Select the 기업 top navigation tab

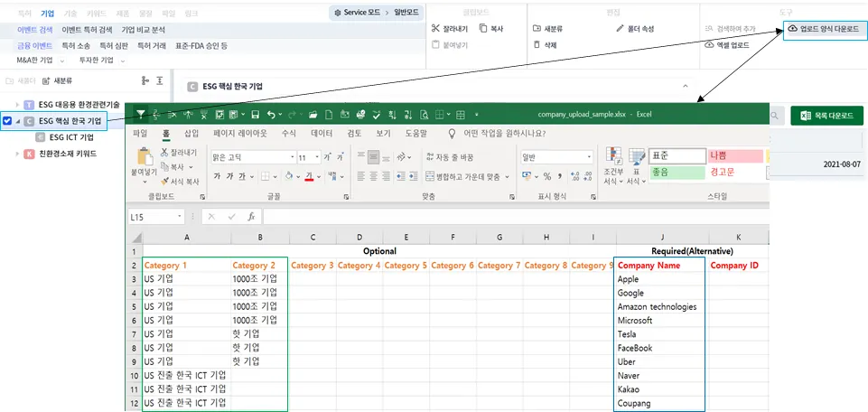48,13
